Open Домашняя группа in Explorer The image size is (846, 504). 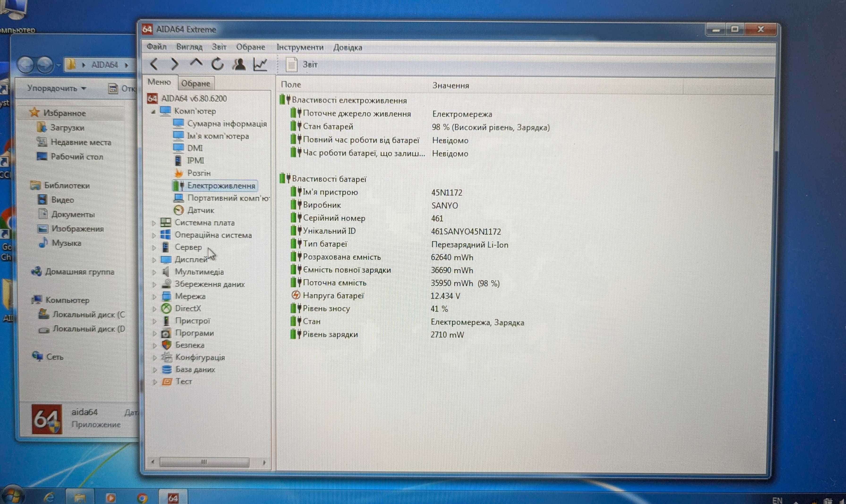(x=73, y=272)
